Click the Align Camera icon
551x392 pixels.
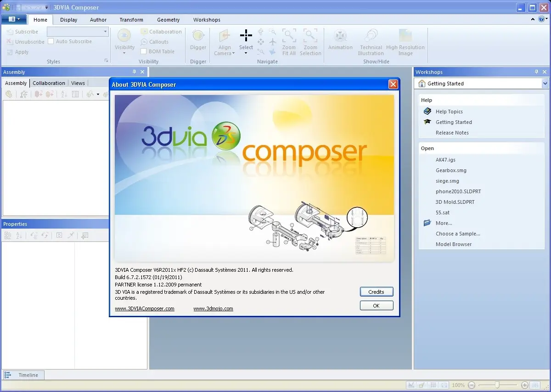point(225,35)
